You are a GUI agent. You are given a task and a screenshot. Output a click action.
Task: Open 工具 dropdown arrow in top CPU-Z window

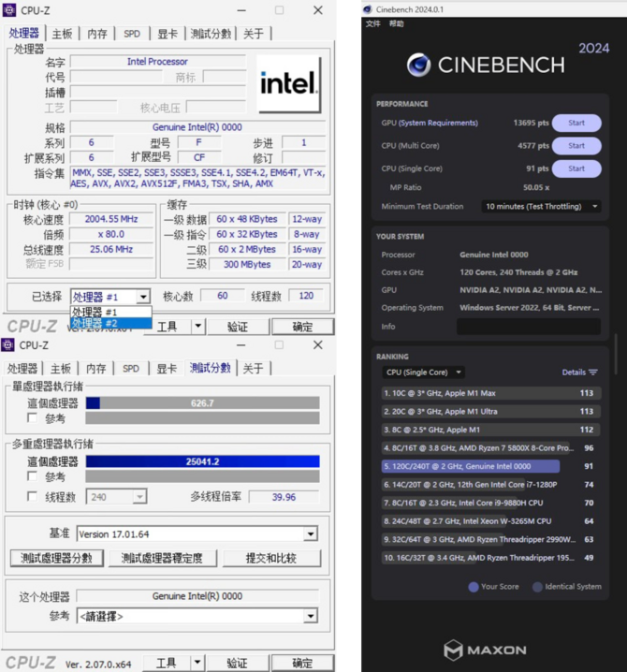point(197,327)
